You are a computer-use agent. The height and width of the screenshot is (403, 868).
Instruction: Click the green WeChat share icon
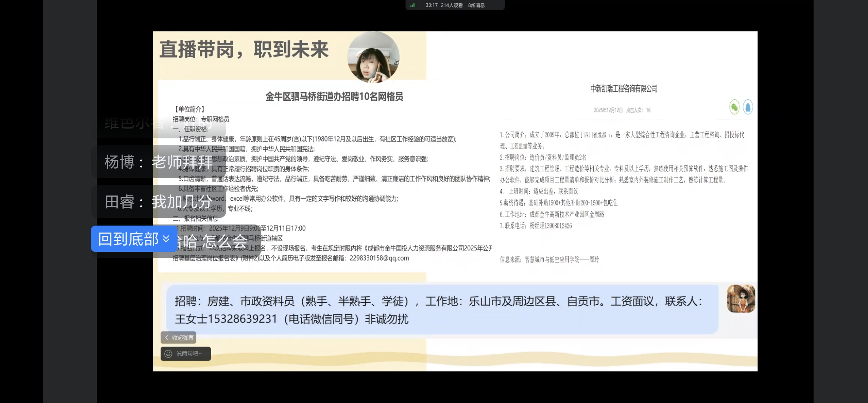pyautogui.click(x=734, y=107)
